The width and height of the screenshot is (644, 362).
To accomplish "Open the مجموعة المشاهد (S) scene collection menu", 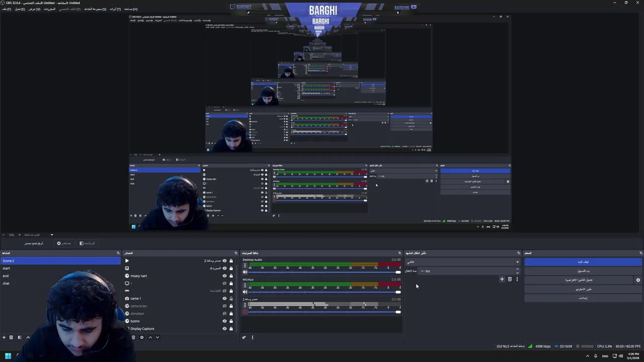I will (x=95, y=9).
